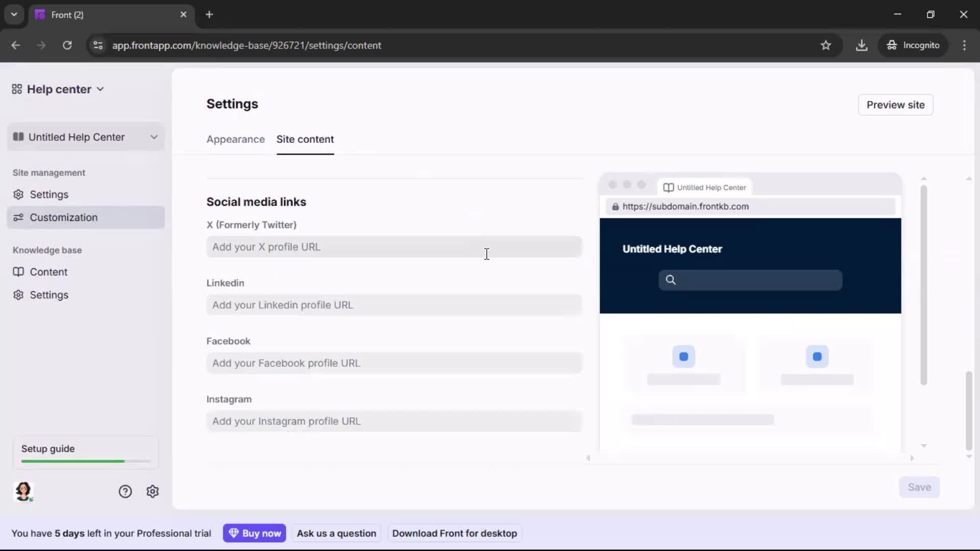This screenshot has width=980, height=551.
Task: Reload the page
Action: coord(67,45)
